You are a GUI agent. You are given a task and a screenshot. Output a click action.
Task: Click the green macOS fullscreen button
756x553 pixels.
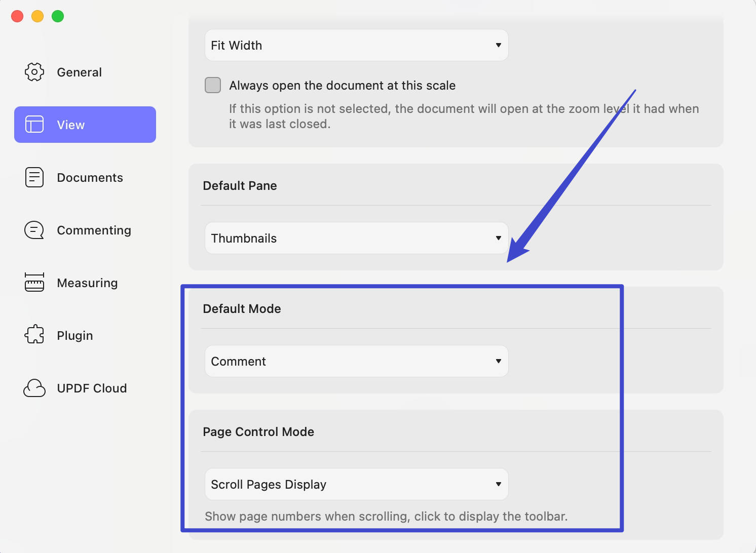[x=58, y=16]
